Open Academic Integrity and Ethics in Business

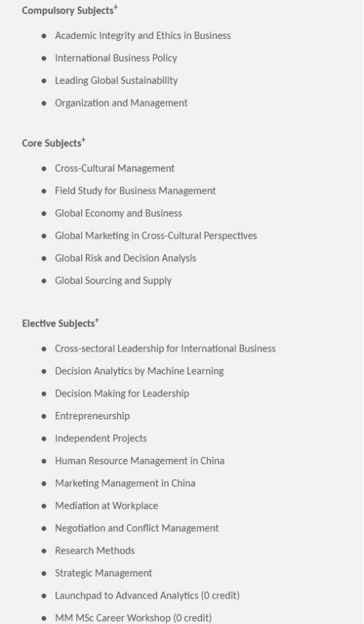click(x=143, y=36)
